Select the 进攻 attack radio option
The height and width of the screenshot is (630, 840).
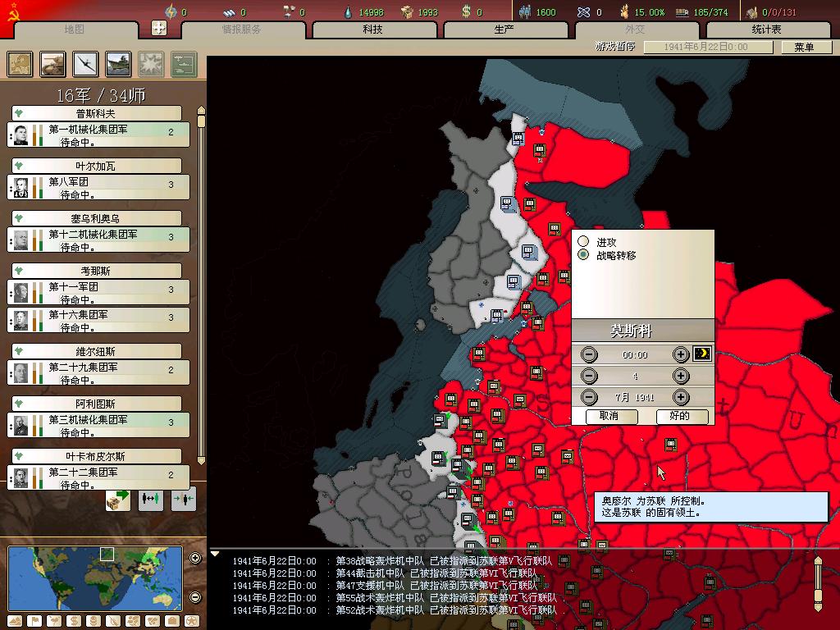point(583,242)
